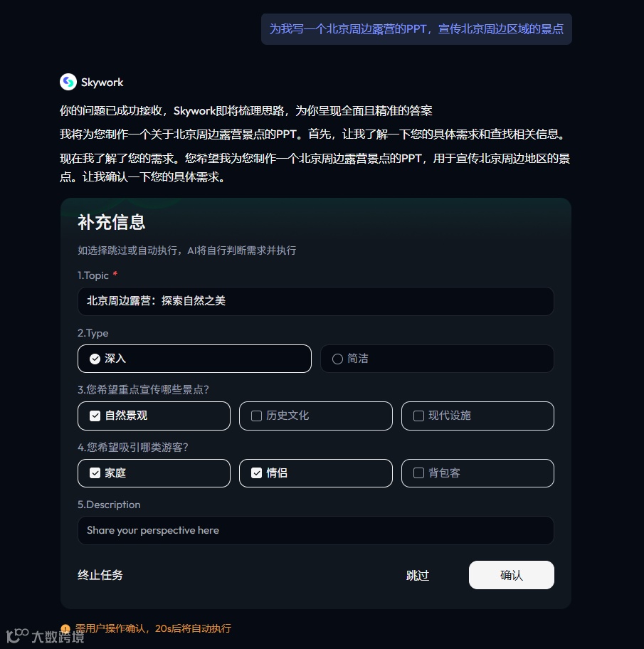Screen dimensions: 644x649
Task: Click the paragraph beginning 现在我了解了您的需求
Action: point(315,168)
